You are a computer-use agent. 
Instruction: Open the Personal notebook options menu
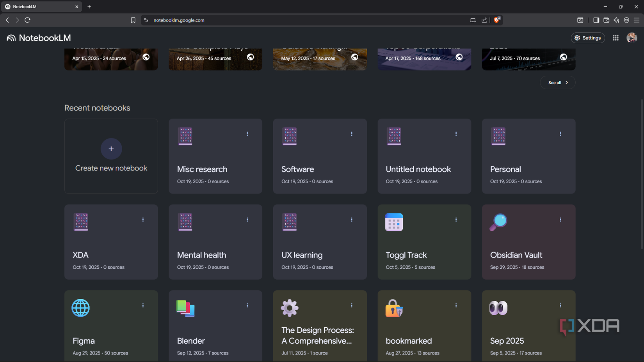(560, 134)
